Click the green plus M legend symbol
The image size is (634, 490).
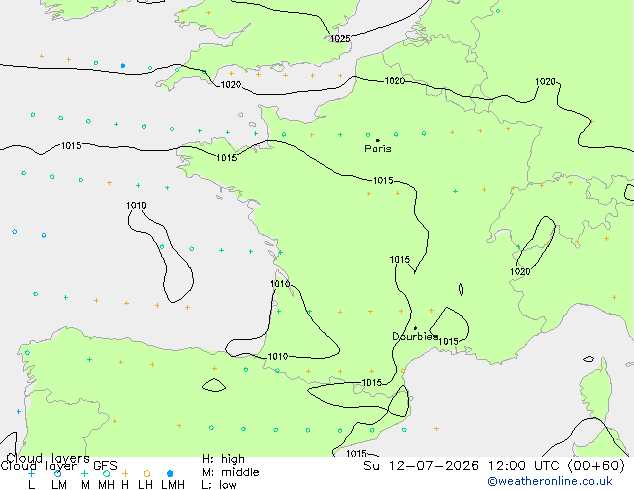[84, 473]
